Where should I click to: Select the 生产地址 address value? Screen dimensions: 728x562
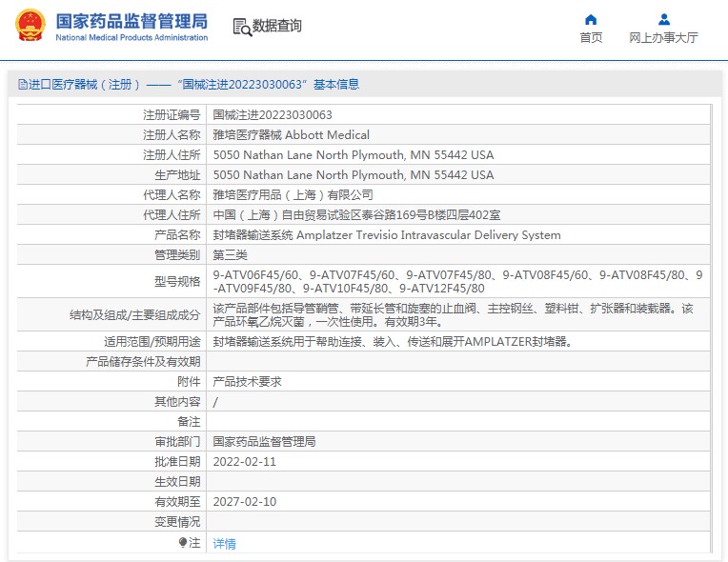pos(354,174)
